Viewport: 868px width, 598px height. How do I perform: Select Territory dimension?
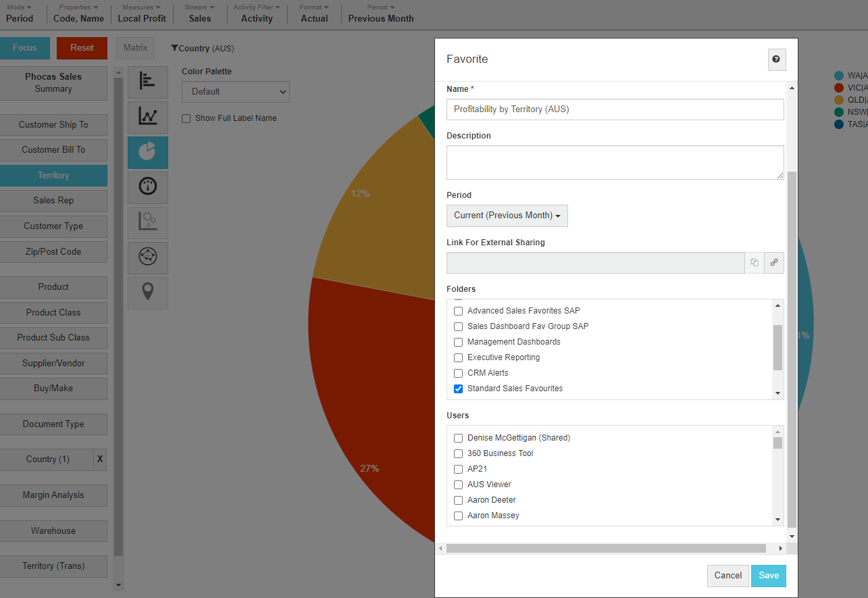pyautogui.click(x=53, y=176)
